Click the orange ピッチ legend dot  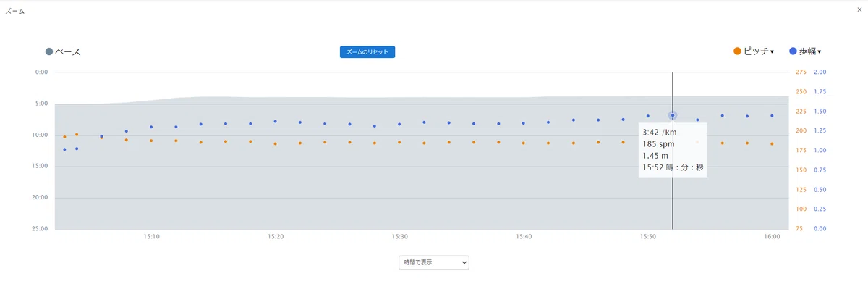tap(737, 51)
